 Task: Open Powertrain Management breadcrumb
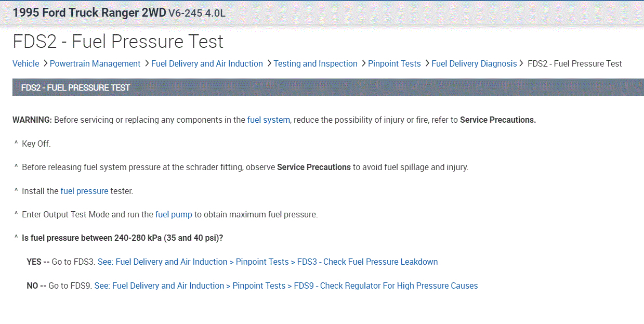click(x=95, y=63)
